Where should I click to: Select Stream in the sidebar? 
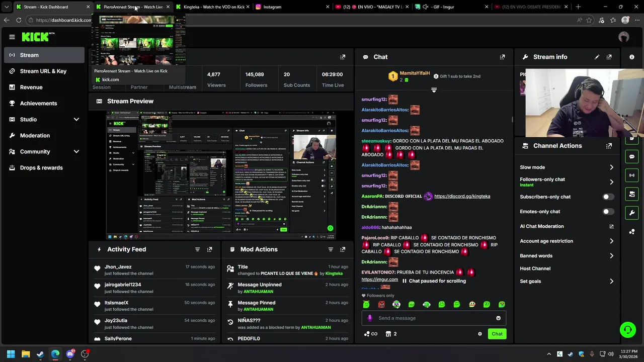click(x=44, y=55)
